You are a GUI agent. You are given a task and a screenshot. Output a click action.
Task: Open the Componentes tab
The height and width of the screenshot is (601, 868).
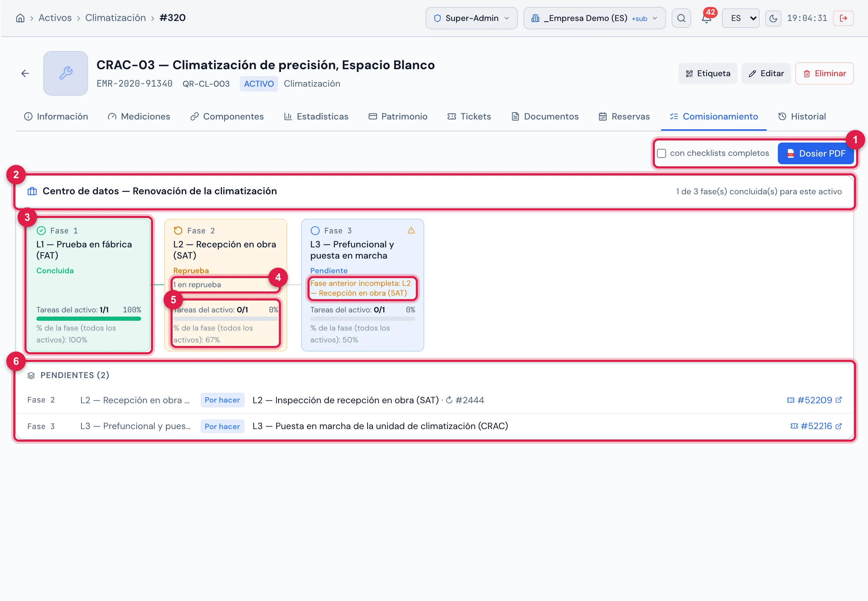(x=227, y=116)
